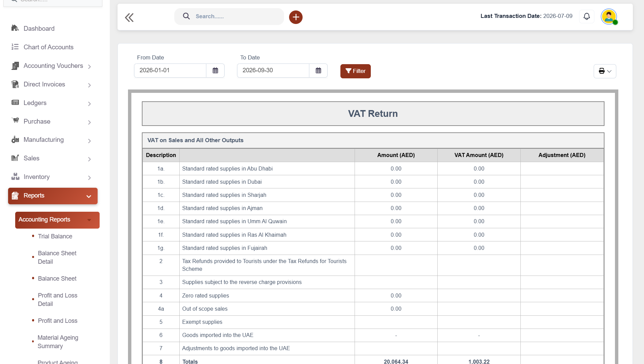Collapse the sidebar with double-chevron icon
The width and height of the screenshot is (644, 364).
click(129, 18)
